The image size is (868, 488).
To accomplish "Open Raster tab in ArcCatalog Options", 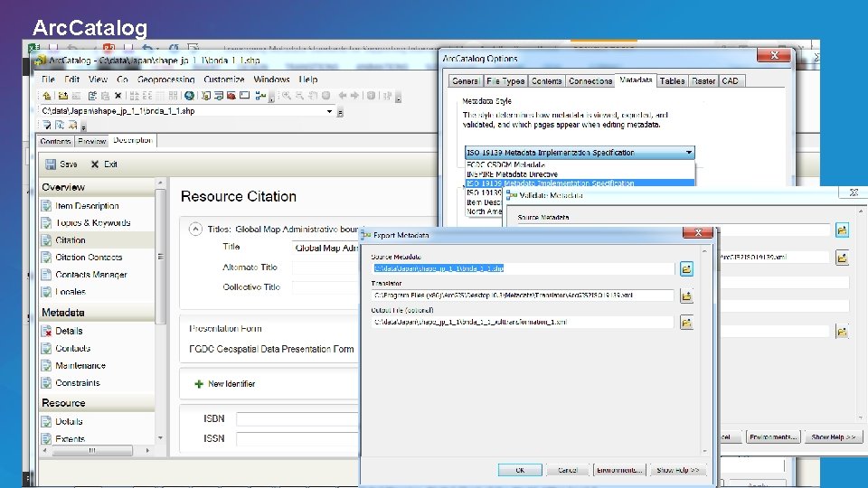I will 703,80.
